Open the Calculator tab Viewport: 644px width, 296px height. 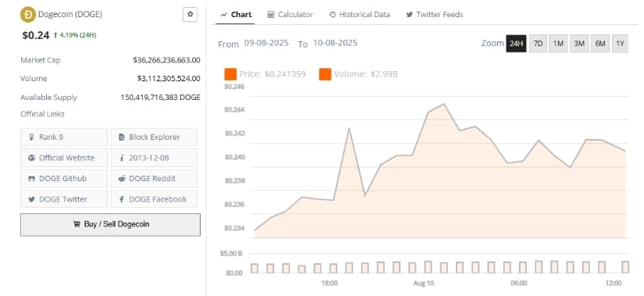click(x=290, y=15)
